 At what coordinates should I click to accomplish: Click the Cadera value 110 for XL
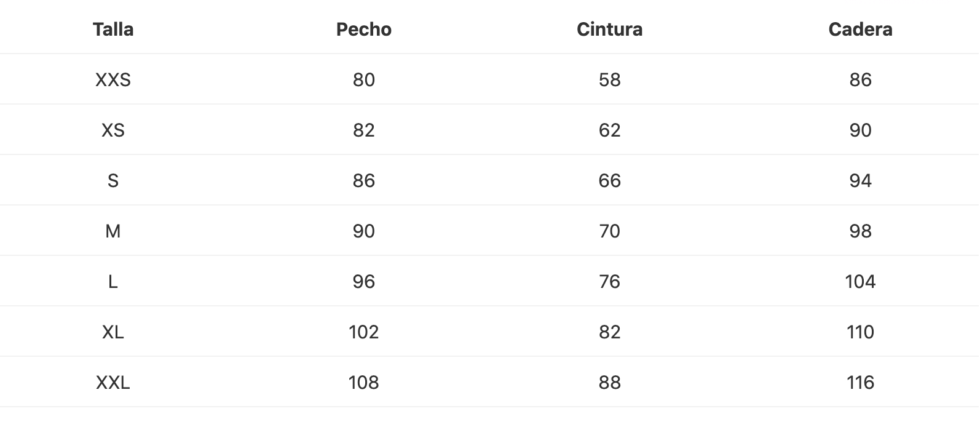pyautogui.click(x=861, y=332)
